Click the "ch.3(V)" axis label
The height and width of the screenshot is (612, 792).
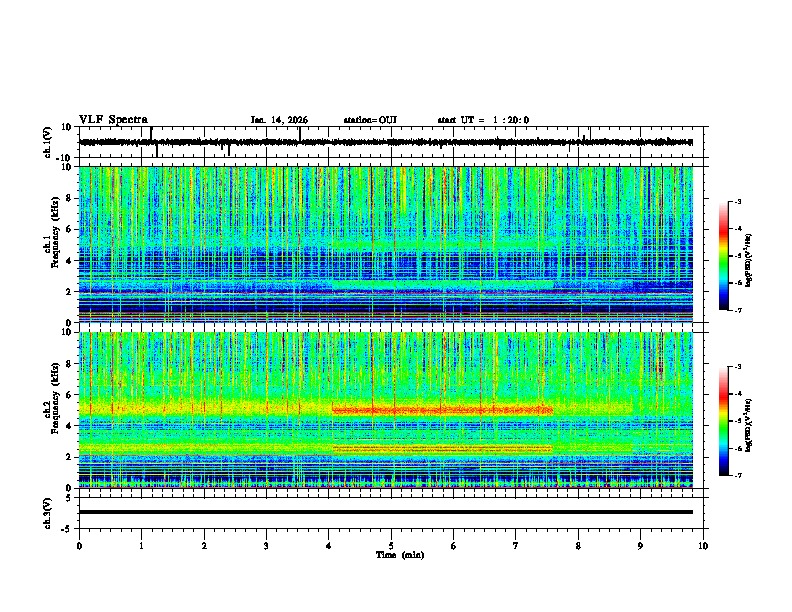coord(48,513)
